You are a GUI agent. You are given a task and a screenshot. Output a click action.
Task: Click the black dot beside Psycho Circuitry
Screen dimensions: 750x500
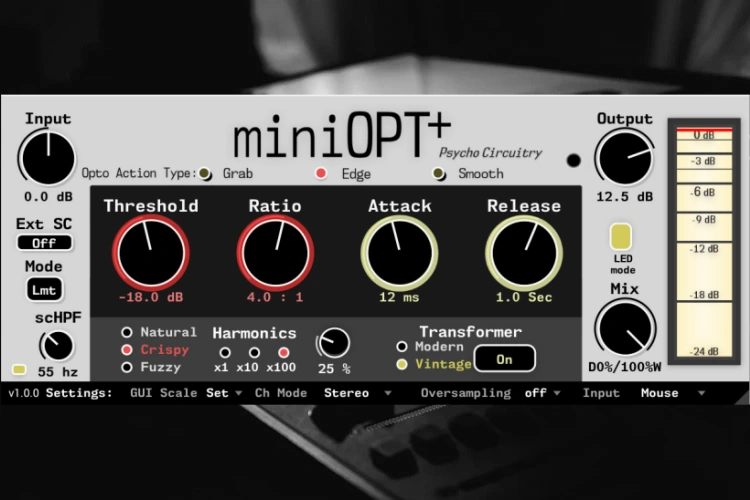pos(574,161)
